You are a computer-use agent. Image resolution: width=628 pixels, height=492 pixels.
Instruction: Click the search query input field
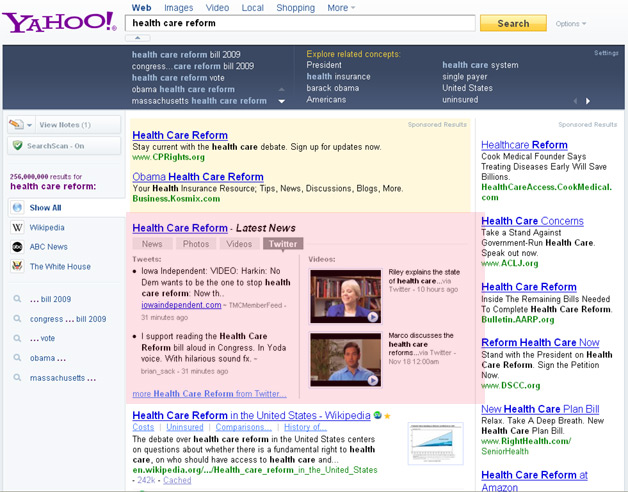[300, 22]
